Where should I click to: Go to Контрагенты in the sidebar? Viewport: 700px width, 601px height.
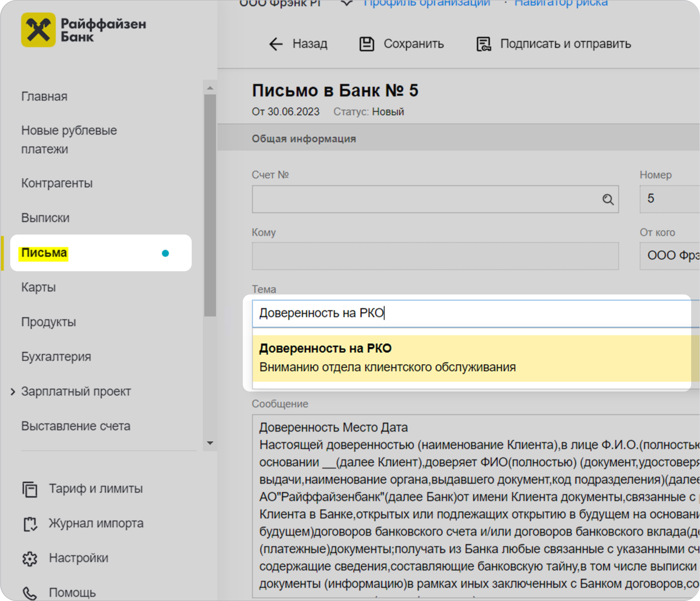coord(57,183)
